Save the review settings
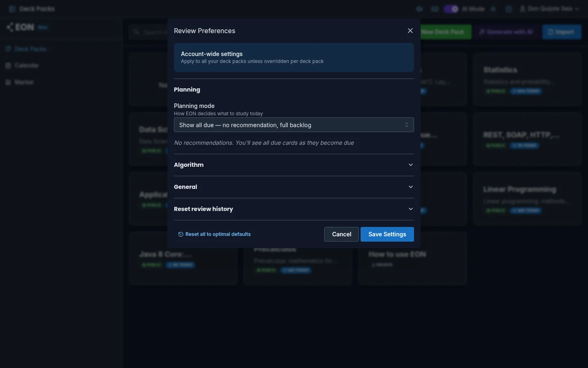The image size is (588, 368). tap(387, 234)
